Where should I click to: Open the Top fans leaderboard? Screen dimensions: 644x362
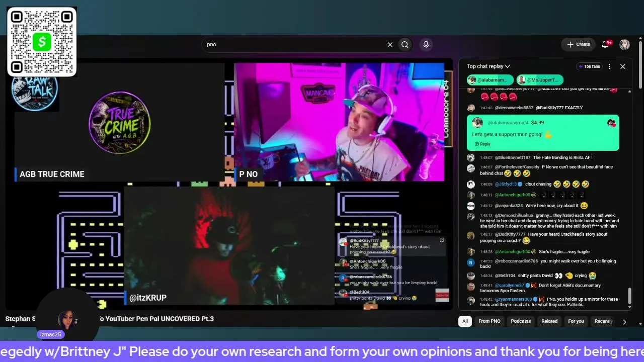click(589, 66)
